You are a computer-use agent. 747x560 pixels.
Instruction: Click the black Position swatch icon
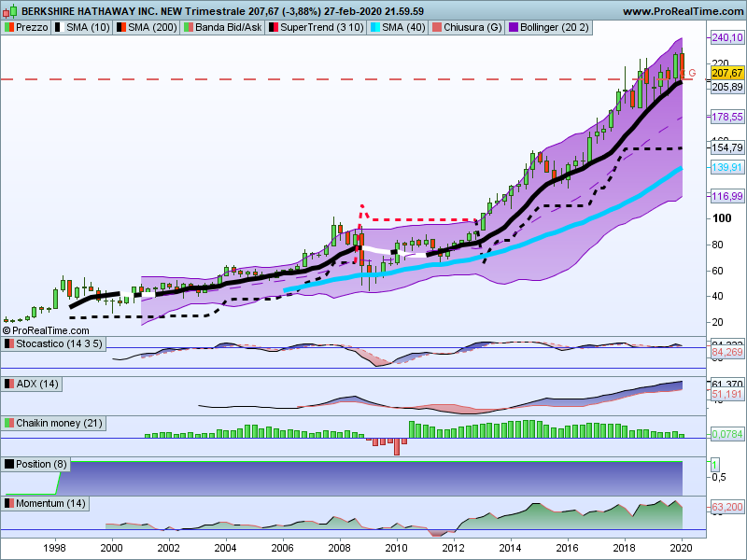click(9, 464)
